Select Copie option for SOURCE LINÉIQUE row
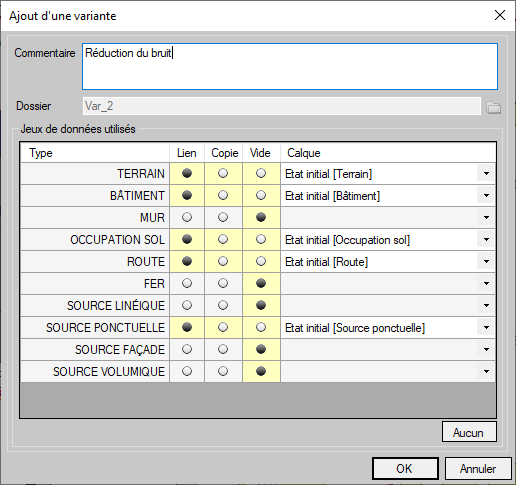This screenshot has height=485, width=516. click(223, 305)
